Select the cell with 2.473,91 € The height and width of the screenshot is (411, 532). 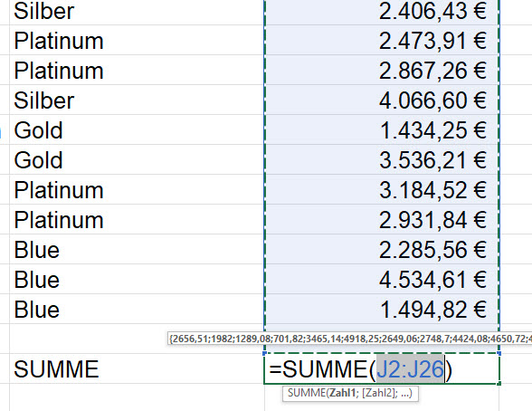[382, 40]
